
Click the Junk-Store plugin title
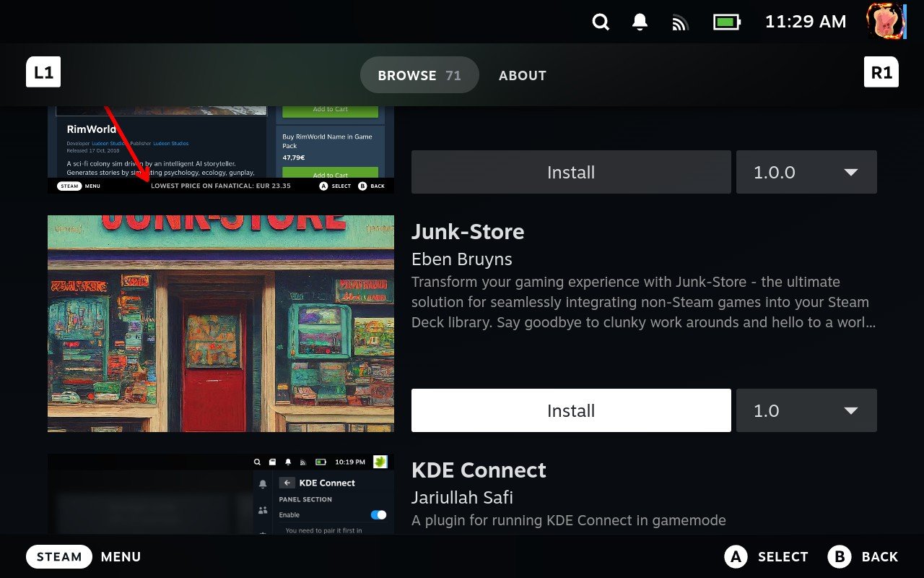click(468, 232)
